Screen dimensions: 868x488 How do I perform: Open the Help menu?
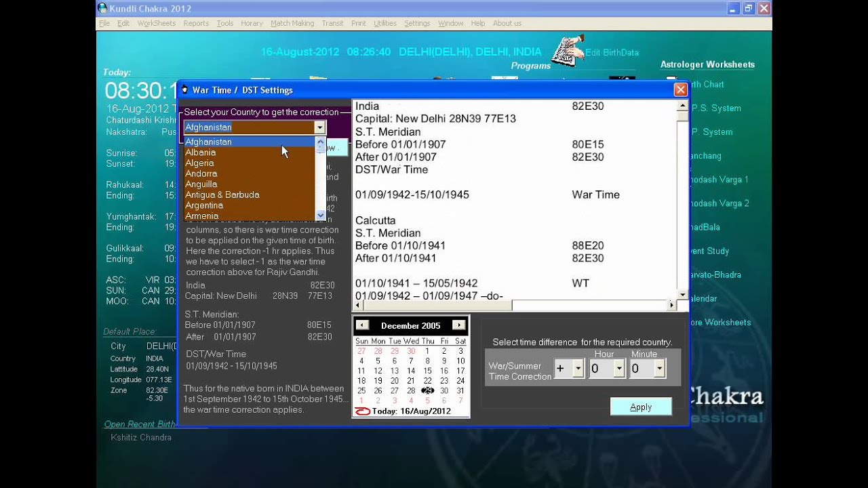click(477, 23)
